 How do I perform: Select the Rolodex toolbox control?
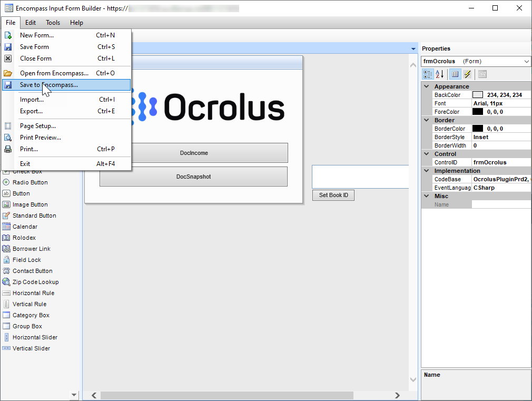19,238
